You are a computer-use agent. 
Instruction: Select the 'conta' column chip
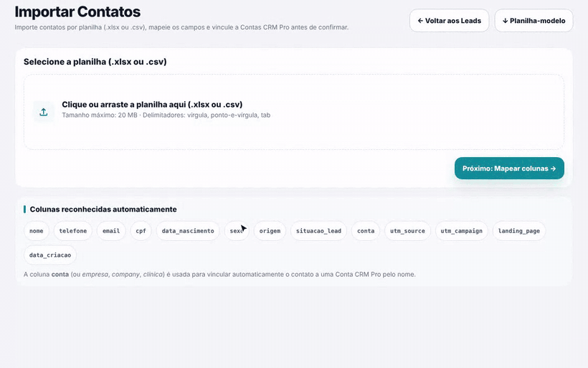366,231
